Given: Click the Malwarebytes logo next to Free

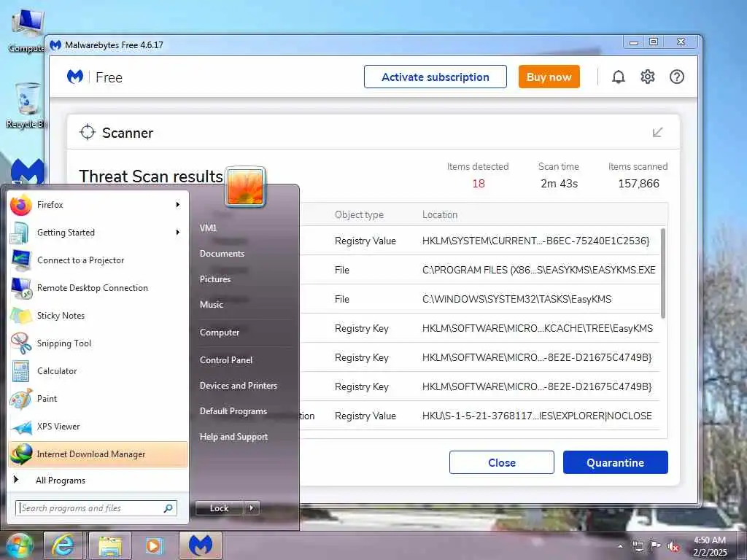Looking at the screenshot, I should [x=75, y=77].
